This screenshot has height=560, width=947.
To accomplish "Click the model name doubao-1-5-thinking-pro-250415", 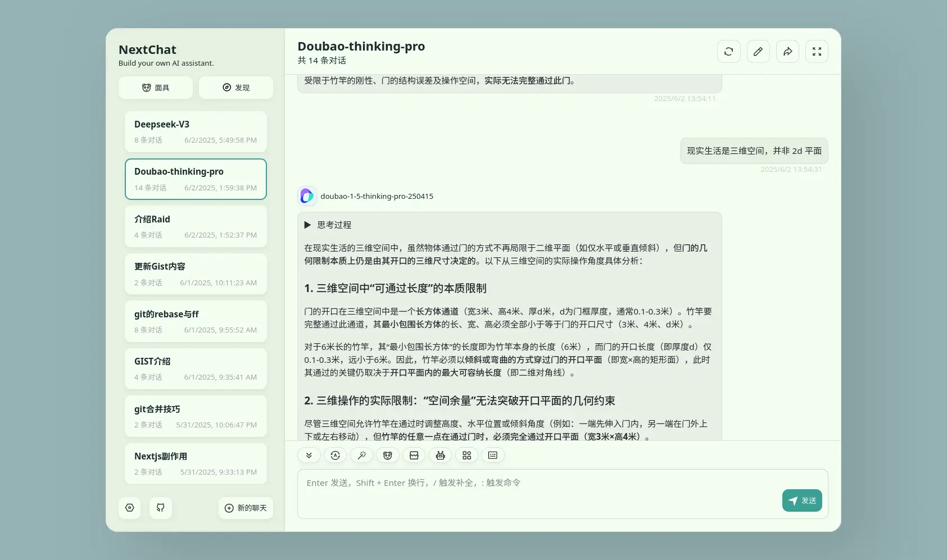I will [377, 197].
